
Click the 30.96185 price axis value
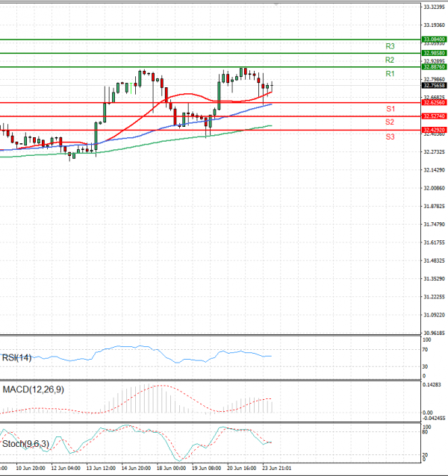(435, 333)
